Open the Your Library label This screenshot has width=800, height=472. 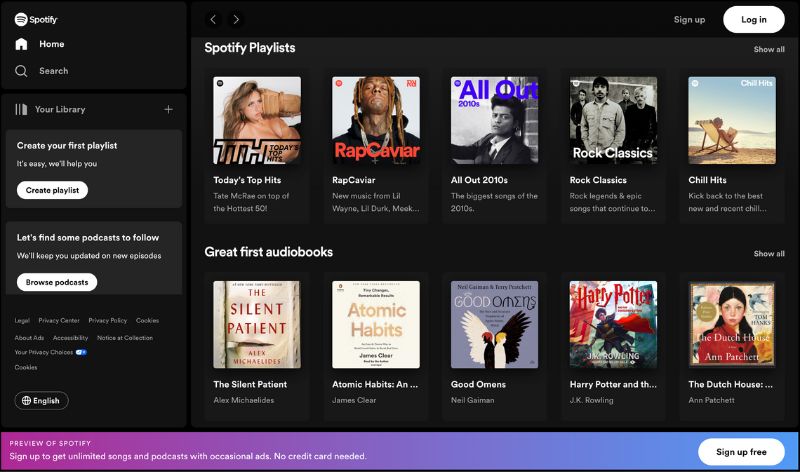[60, 109]
